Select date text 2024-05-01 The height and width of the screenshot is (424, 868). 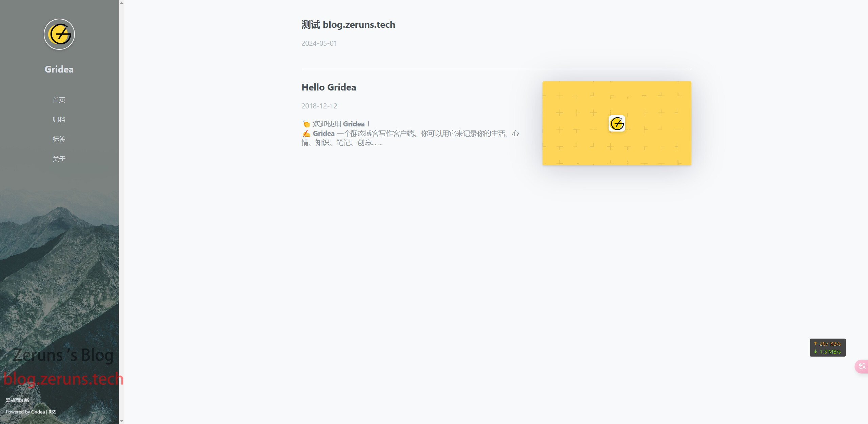click(319, 43)
